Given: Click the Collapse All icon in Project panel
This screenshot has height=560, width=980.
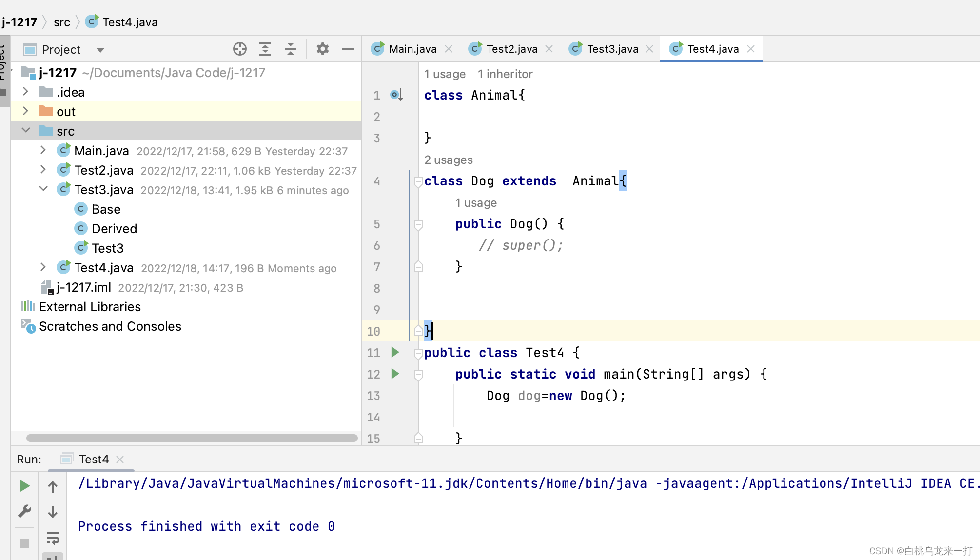Looking at the screenshot, I should point(291,49).
